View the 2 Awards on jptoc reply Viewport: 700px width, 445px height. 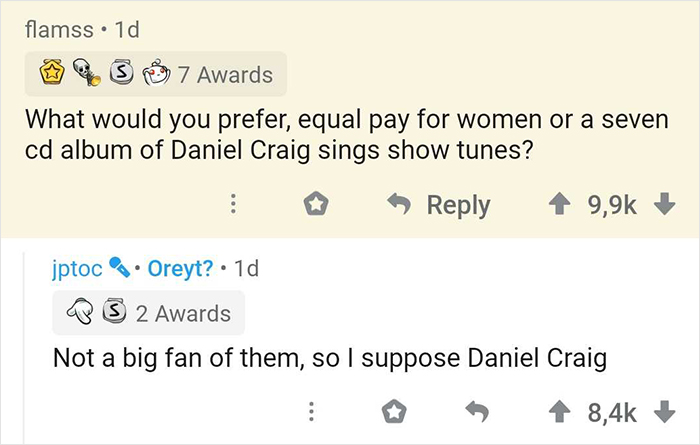pos(182,313)
